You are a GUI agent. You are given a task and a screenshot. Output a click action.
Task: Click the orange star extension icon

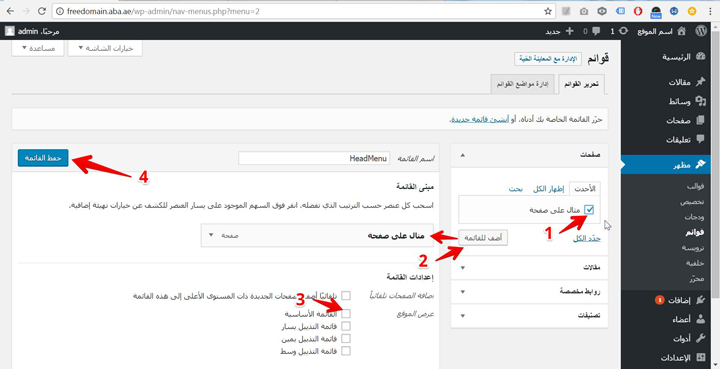click(692, 11)
